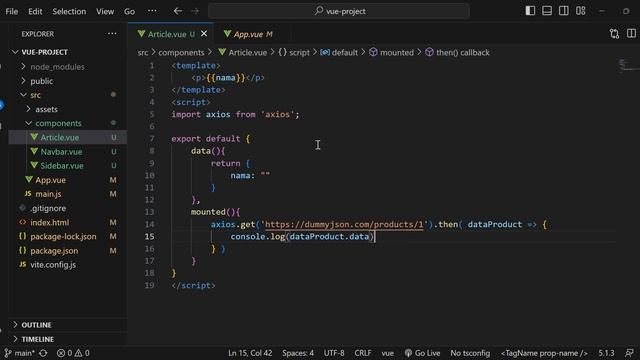This screenshot has height=360, width=640.
Task: Open the Edit menu
Action: pos(35,11)
